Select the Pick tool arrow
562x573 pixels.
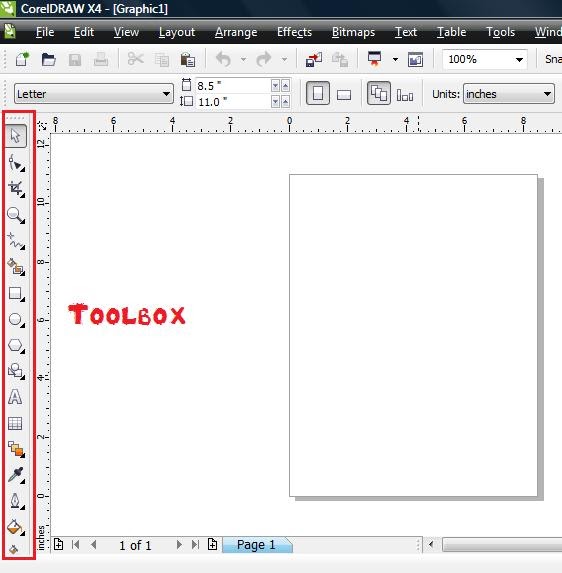(x=16, y=136)
